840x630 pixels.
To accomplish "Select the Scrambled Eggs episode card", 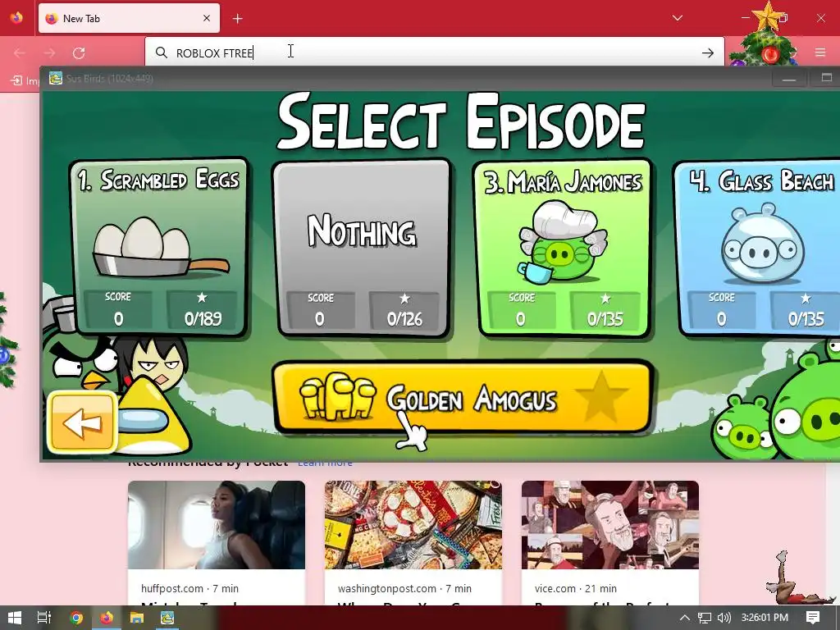I will [x=158, y=247].
